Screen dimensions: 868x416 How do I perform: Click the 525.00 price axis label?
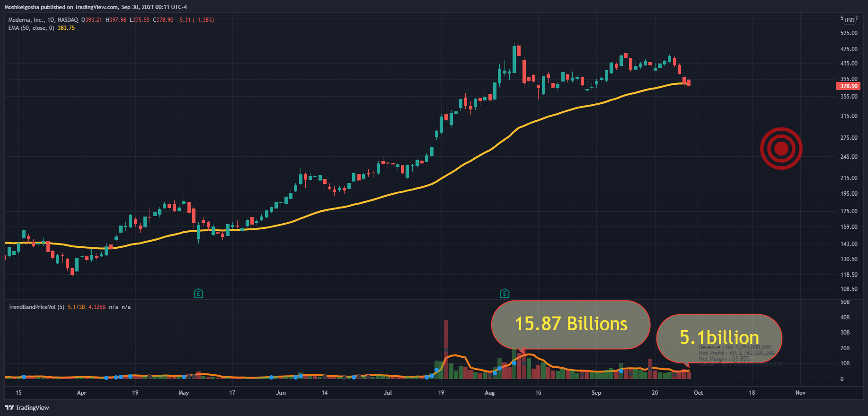pos(849,33)
